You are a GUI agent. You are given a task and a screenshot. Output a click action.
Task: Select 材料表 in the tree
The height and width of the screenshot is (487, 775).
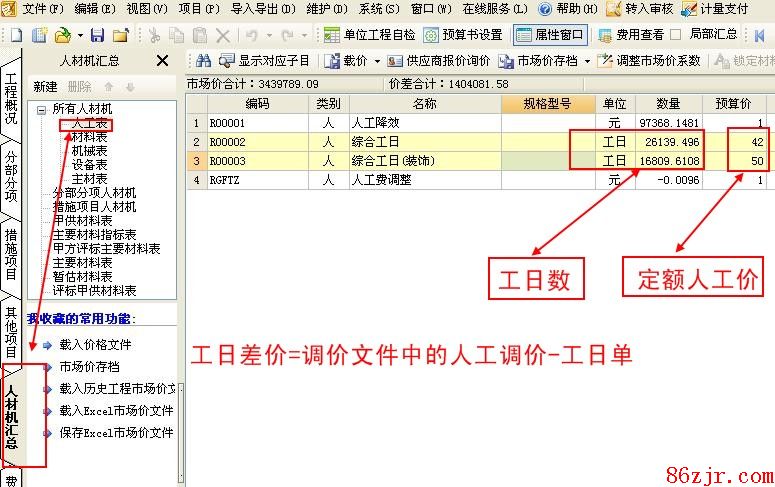tap(90, 137)
